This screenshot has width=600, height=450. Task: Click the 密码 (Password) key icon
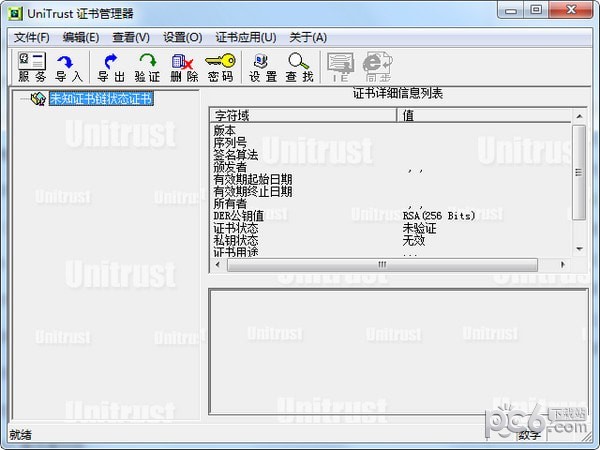(x=220, y=67)
